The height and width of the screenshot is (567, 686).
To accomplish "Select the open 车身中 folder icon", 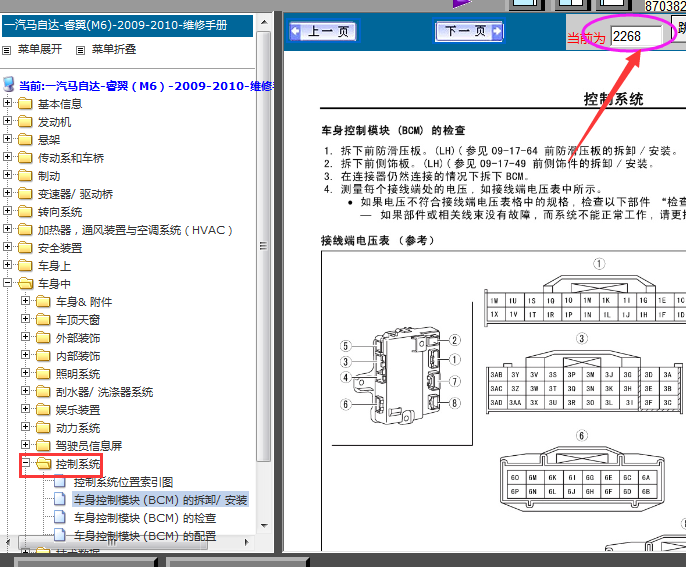I will (26, 284).
